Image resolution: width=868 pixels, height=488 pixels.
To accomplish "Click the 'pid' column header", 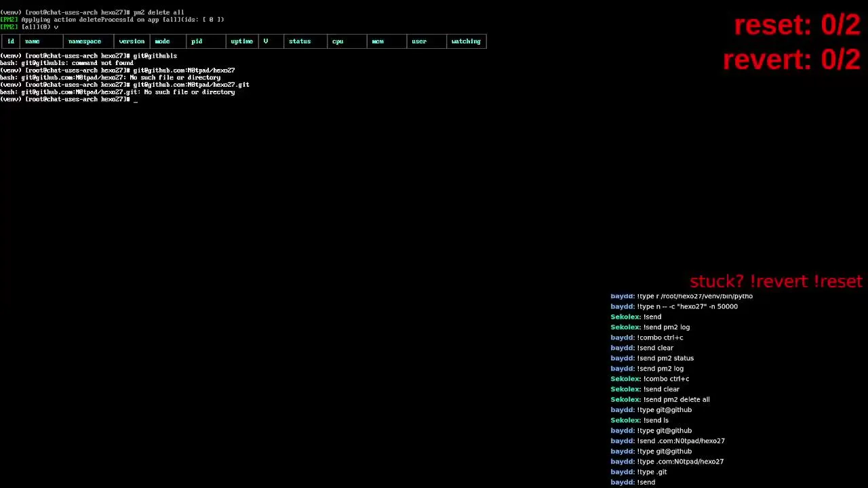I will click(197, 41).
